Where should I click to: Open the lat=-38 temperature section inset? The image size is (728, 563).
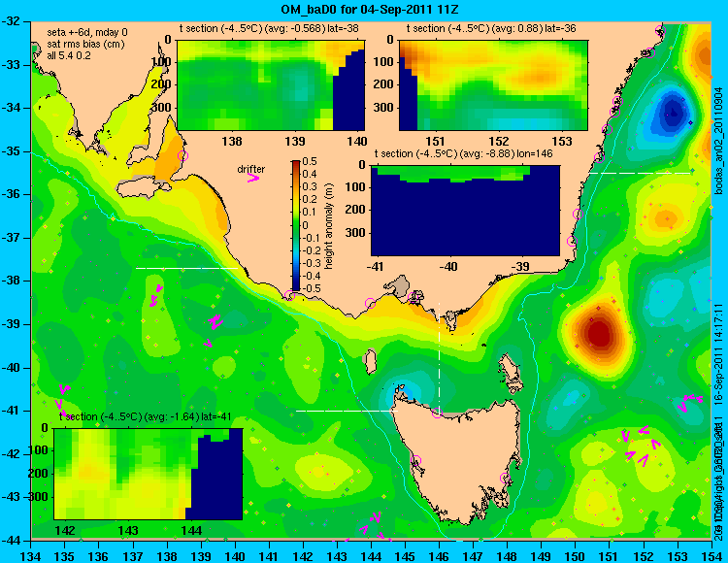click(271, 85)
